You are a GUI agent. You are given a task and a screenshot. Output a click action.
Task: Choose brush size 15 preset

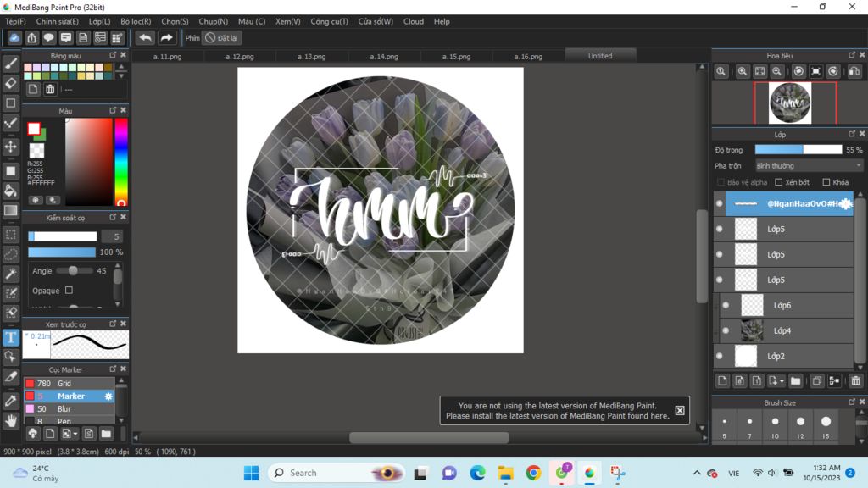[x=826, y=425]
